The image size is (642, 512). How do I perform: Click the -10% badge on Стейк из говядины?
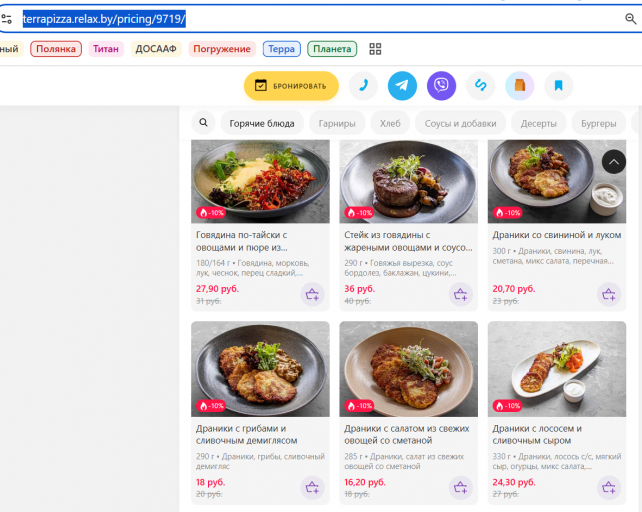click(x=359, y=213)
